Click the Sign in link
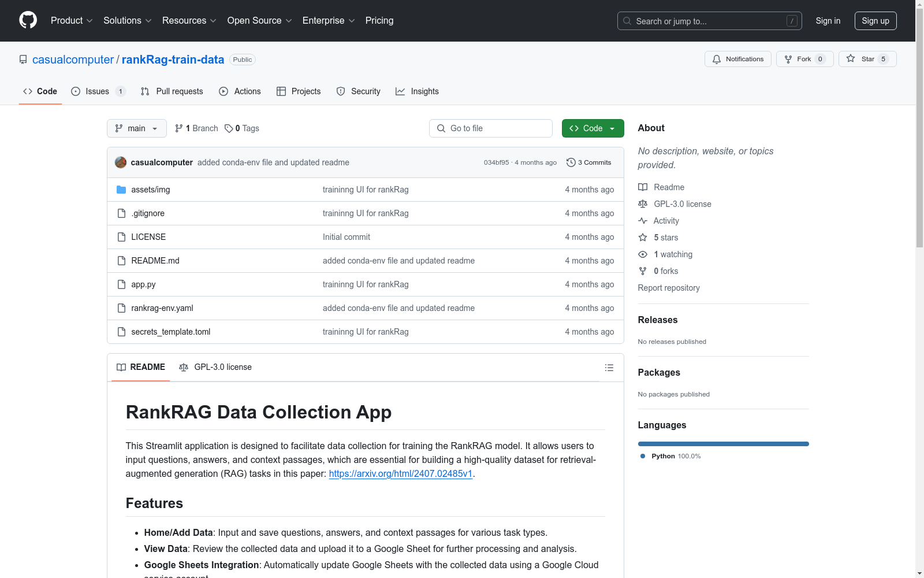This screenshot has height=578, width=924. (x=828, y=21)
